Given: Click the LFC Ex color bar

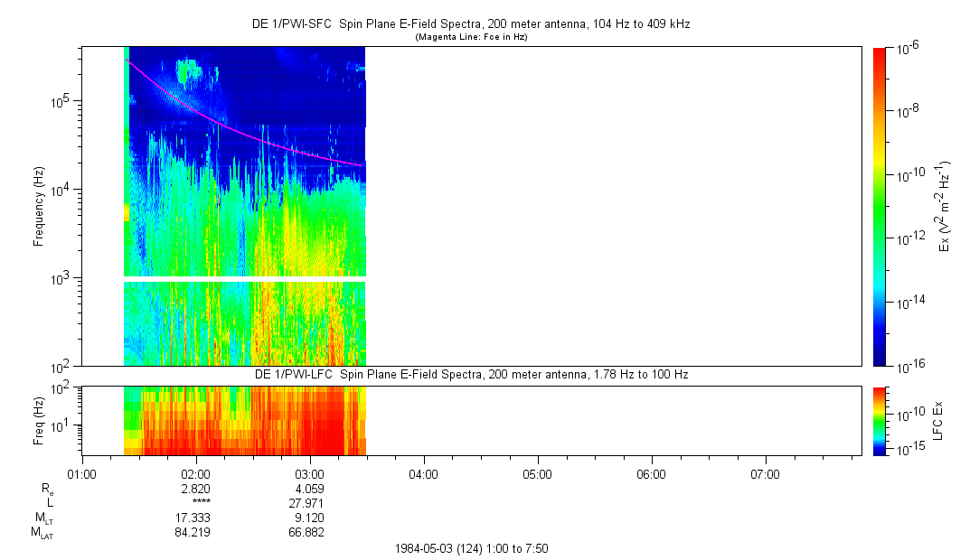Looking at the screenshot, I should click(879, 420).
